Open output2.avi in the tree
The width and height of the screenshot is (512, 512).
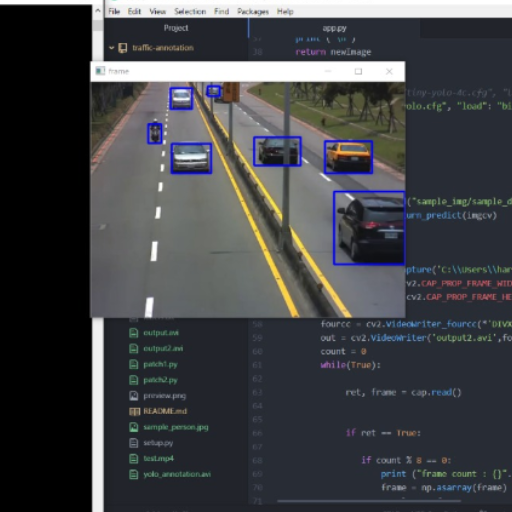[x=163, y=349]
